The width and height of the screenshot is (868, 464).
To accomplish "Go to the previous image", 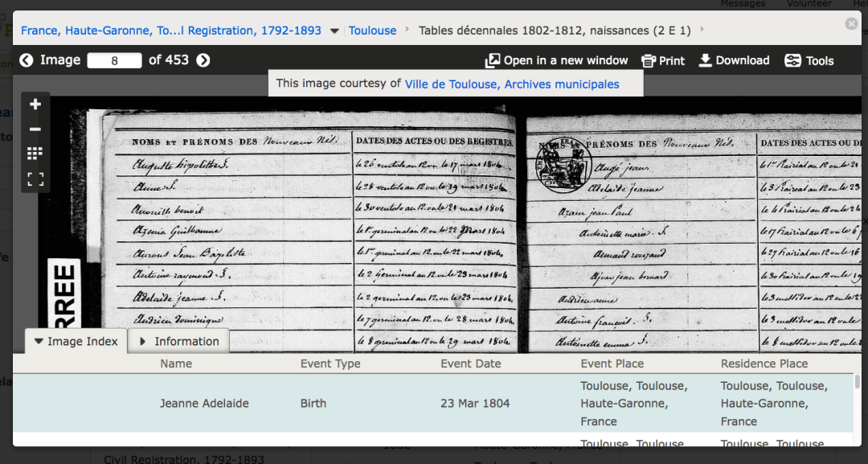I will [27, 60].
